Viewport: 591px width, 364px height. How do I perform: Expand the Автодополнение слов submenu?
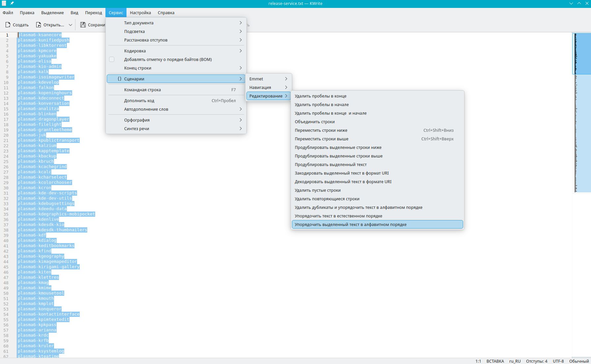click(176, 109)
